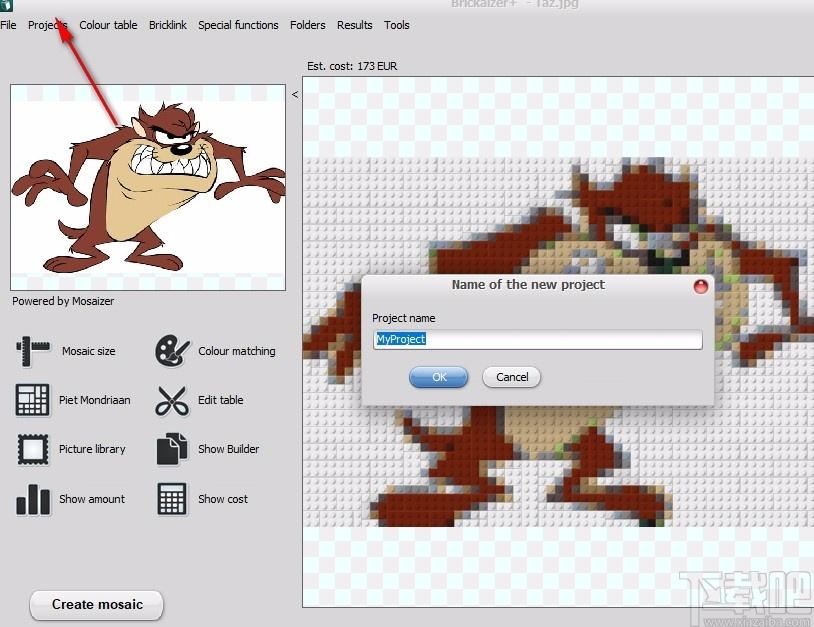Collapse the source picture panel arrow
Image resolution: width=814 pixels, height=627 pixels.
click(295, 94)
